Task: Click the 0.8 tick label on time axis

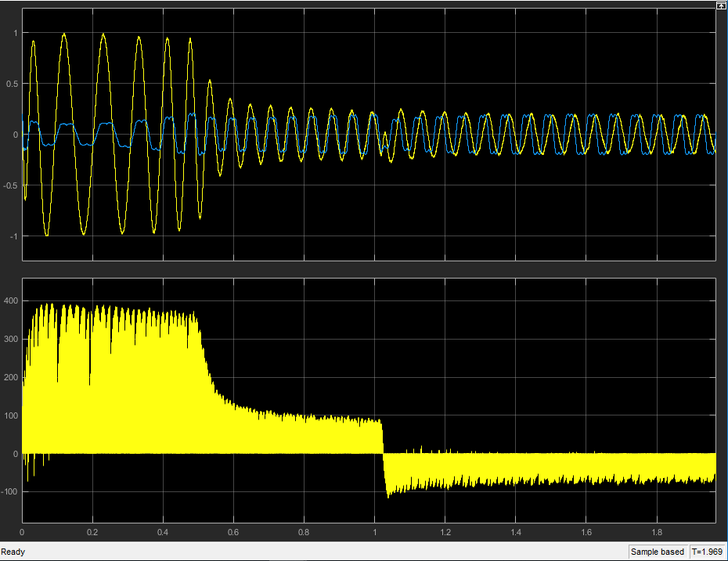Action: (304, 532)
